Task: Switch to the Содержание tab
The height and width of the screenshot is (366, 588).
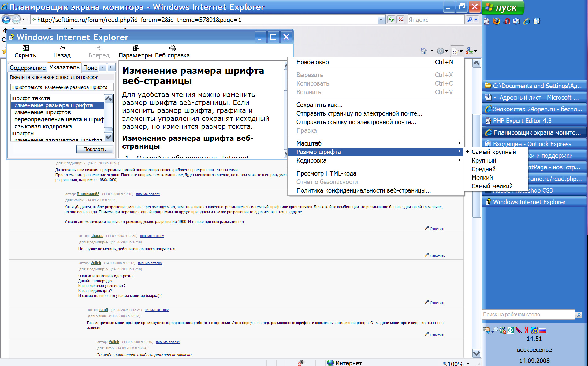Action: [28, 68]
